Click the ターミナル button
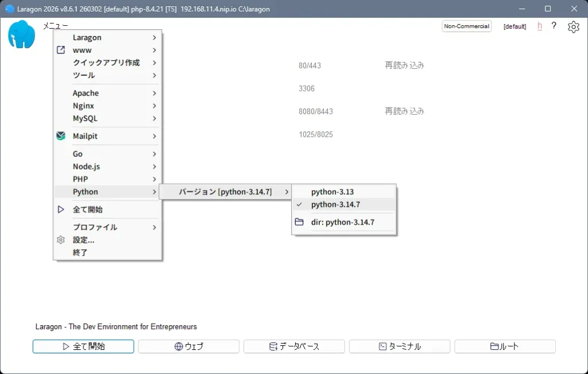The height and width of the screenshot is (374, 588). (x=400, y=346)
